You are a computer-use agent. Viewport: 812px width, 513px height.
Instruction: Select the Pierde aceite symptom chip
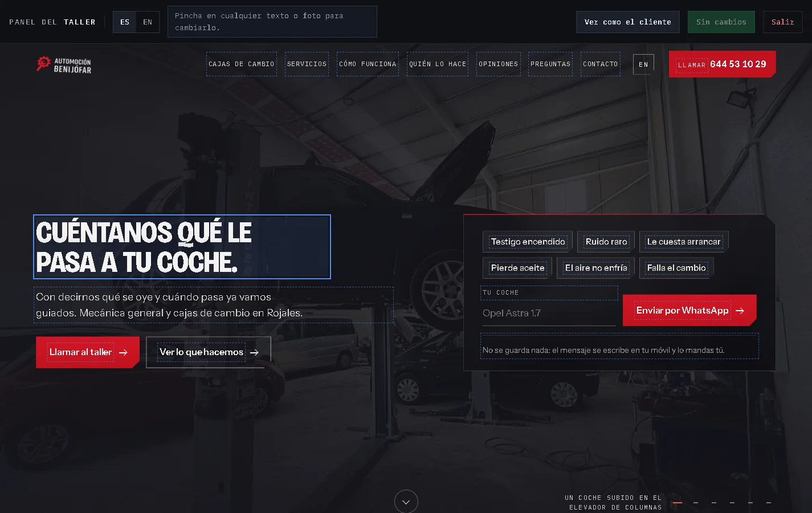pos(517,268)
